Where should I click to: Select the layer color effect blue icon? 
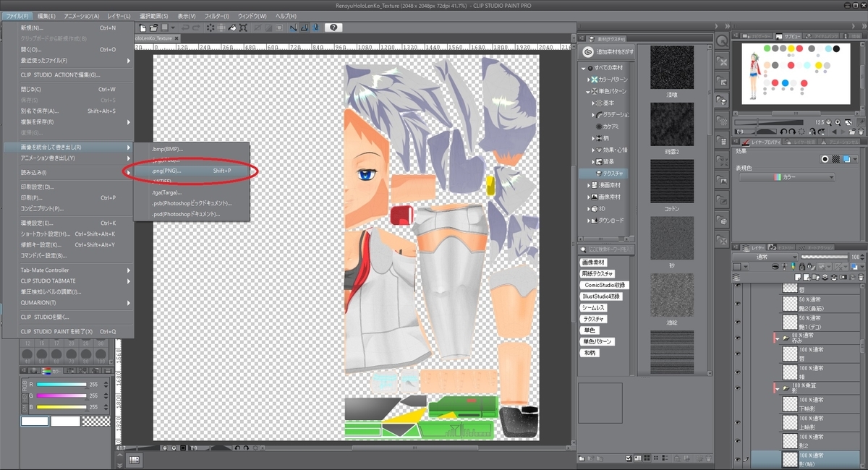(846, 159)
